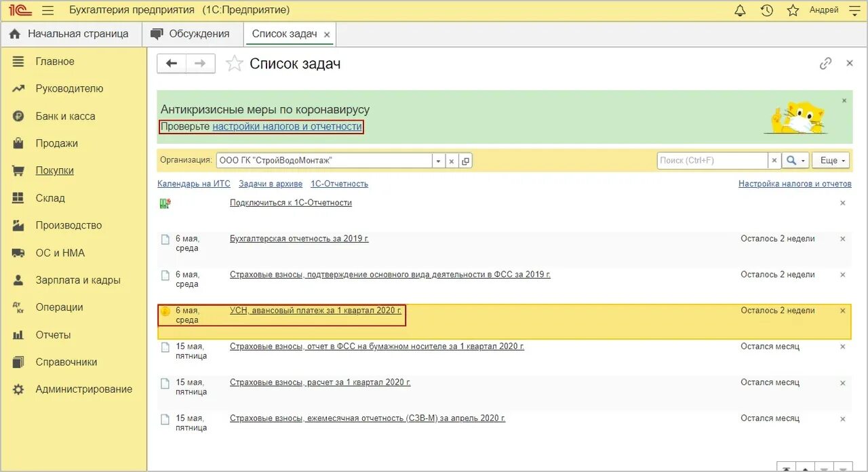This screenshot has height=472, width=868.
Task: Open СЗВ-М за апрель 2020 task
Action: pyautogui.click(x=368, y=418)
